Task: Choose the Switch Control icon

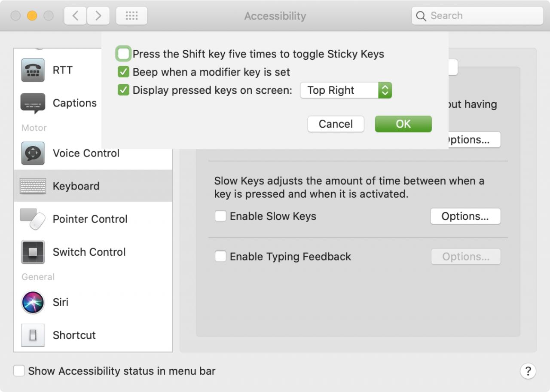Action: (x=33, y=252)
